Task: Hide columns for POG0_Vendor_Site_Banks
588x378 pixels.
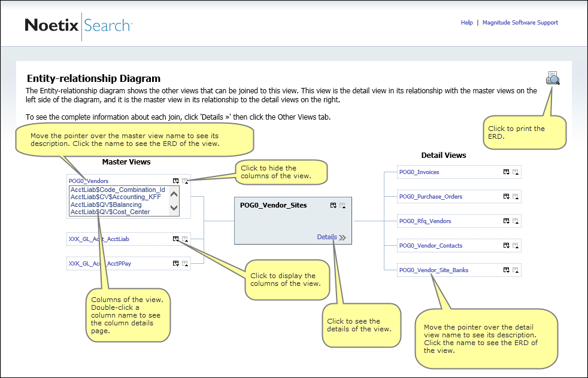Action: click(x=516, y=270)
